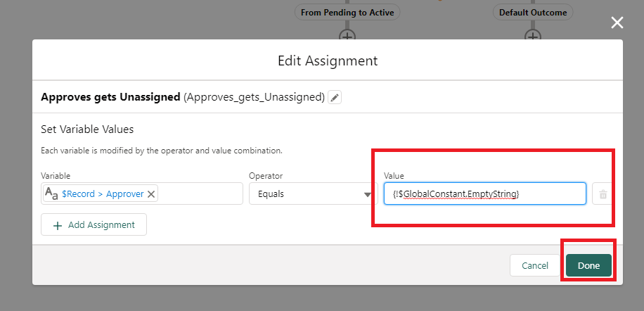Select the Default Outcome path label
This screenshot has height=311, width=644.
(532, 13)
